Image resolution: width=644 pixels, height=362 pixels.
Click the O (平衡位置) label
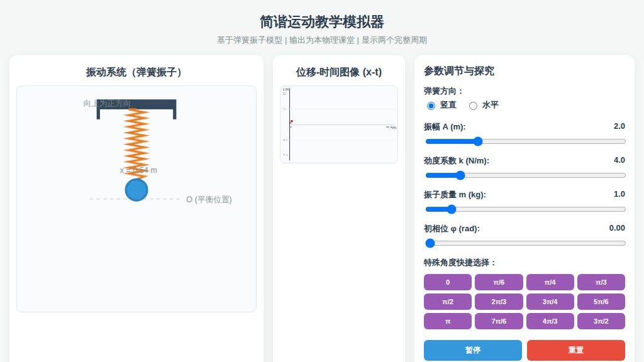point(209,199)
